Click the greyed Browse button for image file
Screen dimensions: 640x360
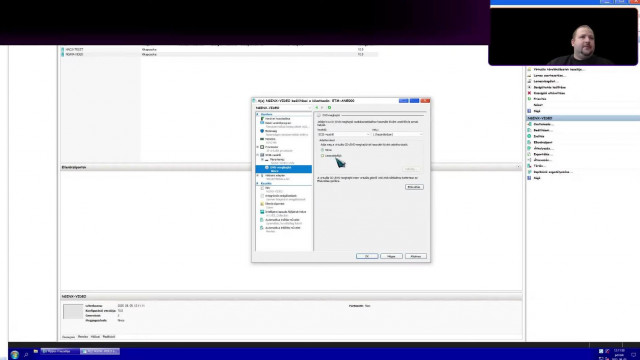[x=411, y=169]
